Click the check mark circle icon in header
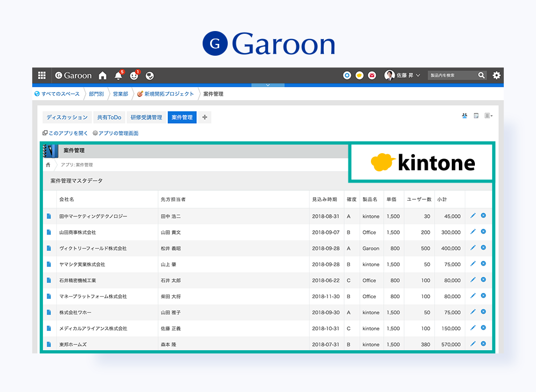This screenshot has height=392, width=536. click(x=150, y=76)
